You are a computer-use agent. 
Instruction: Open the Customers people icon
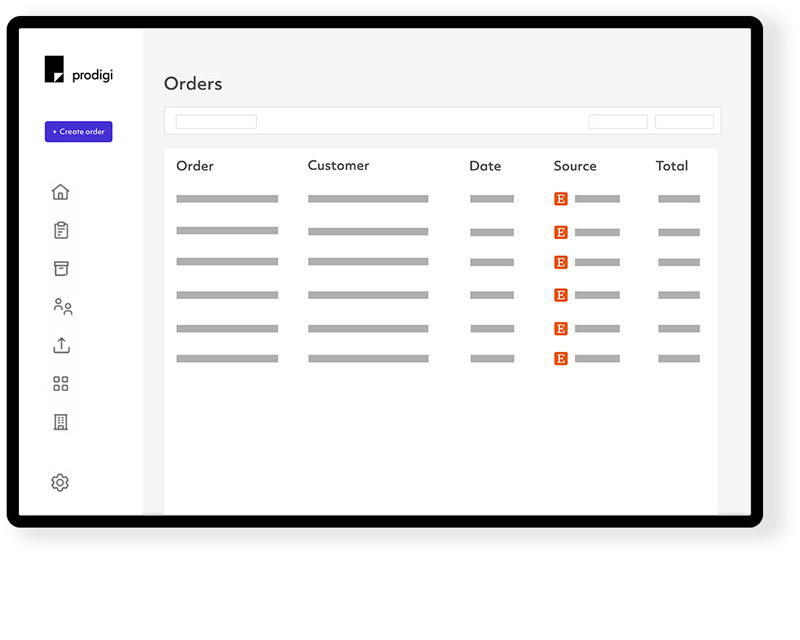(x=60, y=306)
